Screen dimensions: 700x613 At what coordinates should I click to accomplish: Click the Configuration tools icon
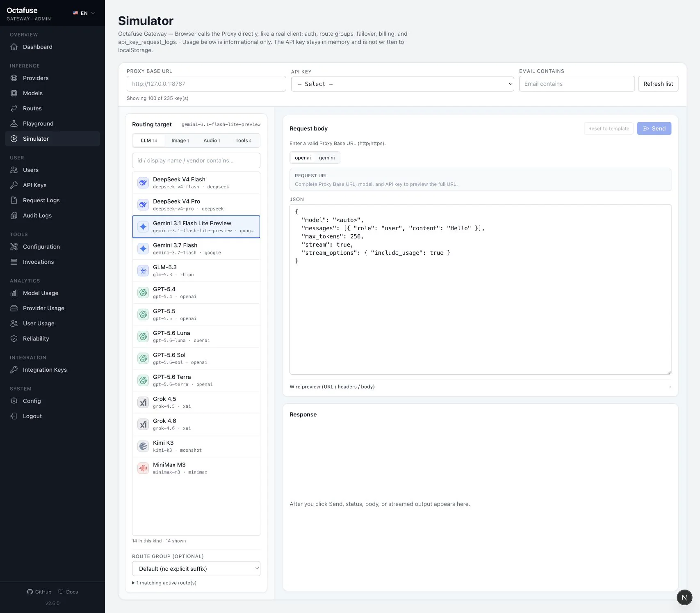tap(14, 247)
